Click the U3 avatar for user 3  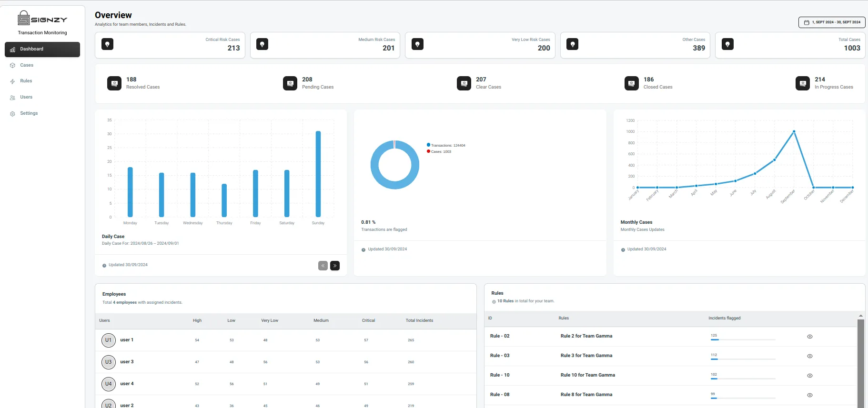click(x=109, y=362)
